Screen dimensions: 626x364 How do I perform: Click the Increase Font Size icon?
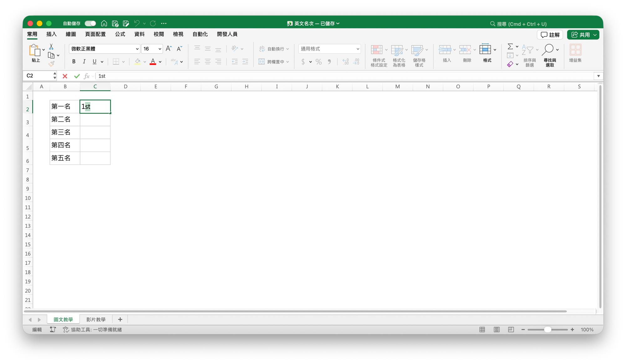[168, 48]
